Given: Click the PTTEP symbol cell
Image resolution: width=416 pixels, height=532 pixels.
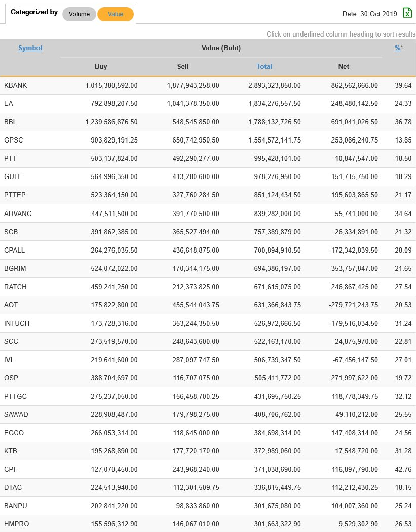Looking at the screenshot, I should tap(14, 195).
